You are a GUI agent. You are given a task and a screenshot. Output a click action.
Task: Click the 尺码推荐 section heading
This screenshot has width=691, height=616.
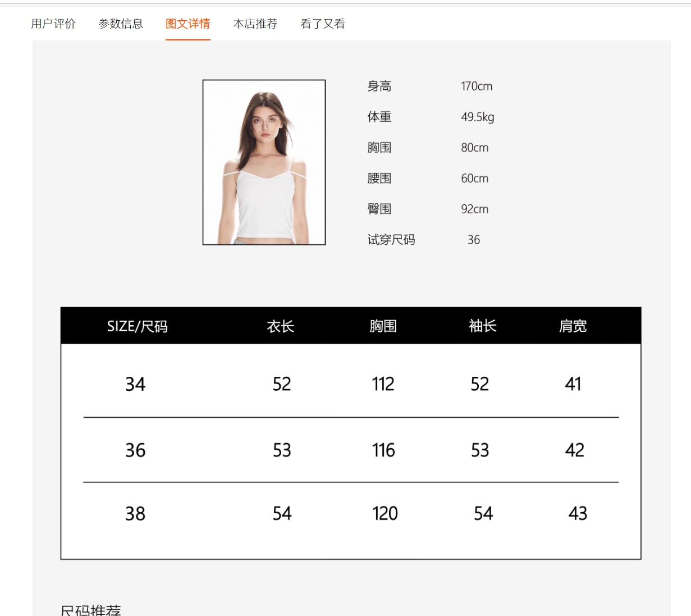(91, 610)
